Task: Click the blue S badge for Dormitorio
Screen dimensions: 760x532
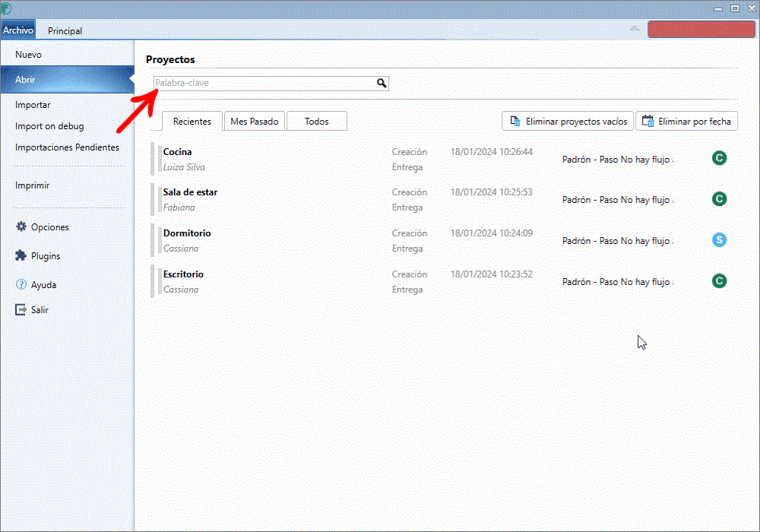Action: [719, 240]
